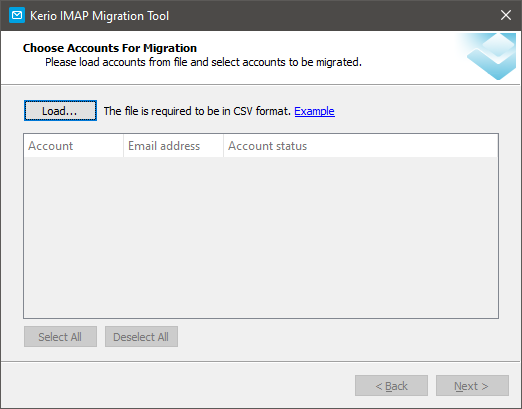The image size is (522, 409).
Task: Click the Choose Accounts For Migration heading
Action: (110, 48)
